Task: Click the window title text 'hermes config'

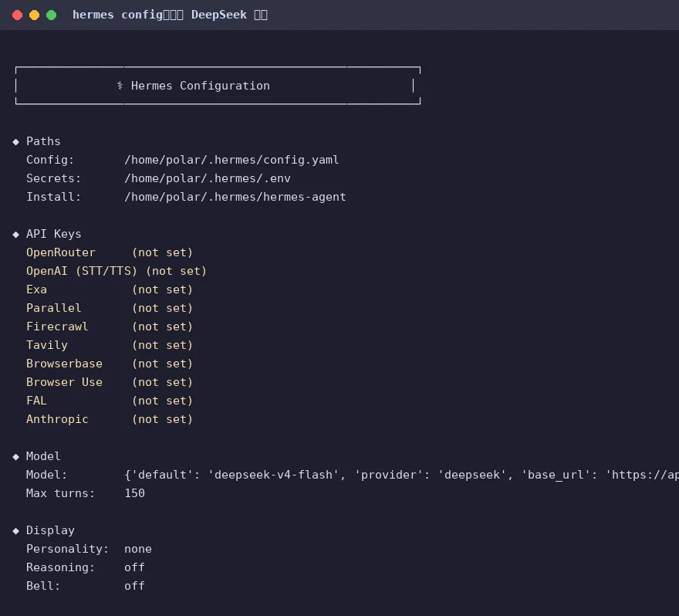Action: tap(117, 15)
